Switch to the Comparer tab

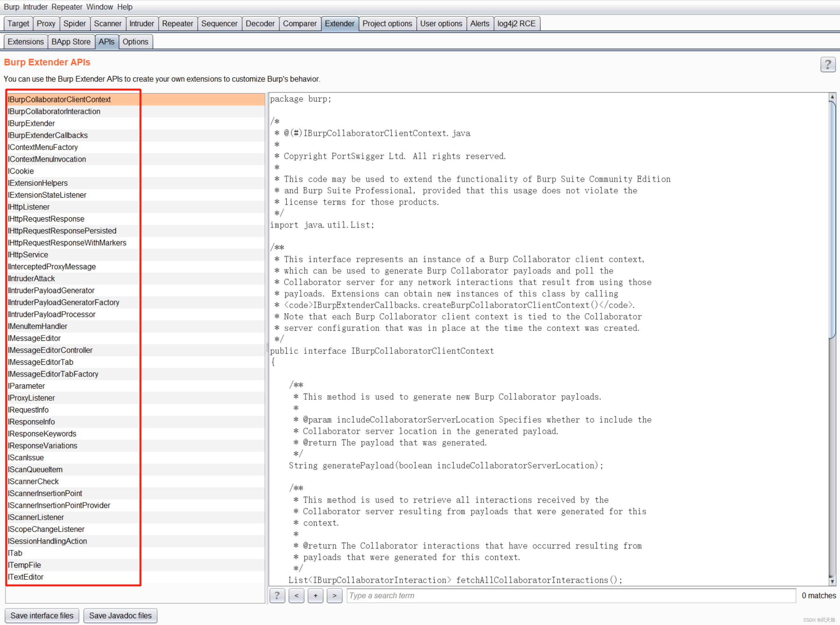click(x=300, y=24)
